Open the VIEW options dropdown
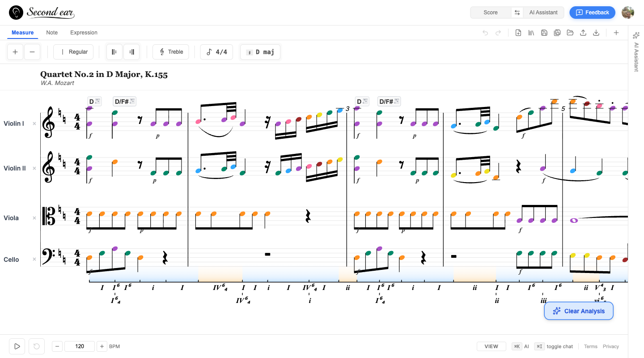Viewport: 644px width, 358px height. click(x=491, y=346)
